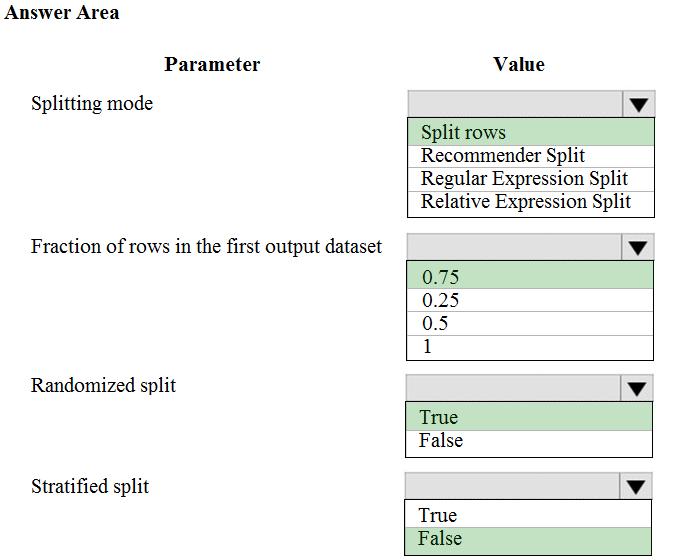Click the Splitting mode value field
Viewport: 679px width, 560px height.
click(515, 104)
